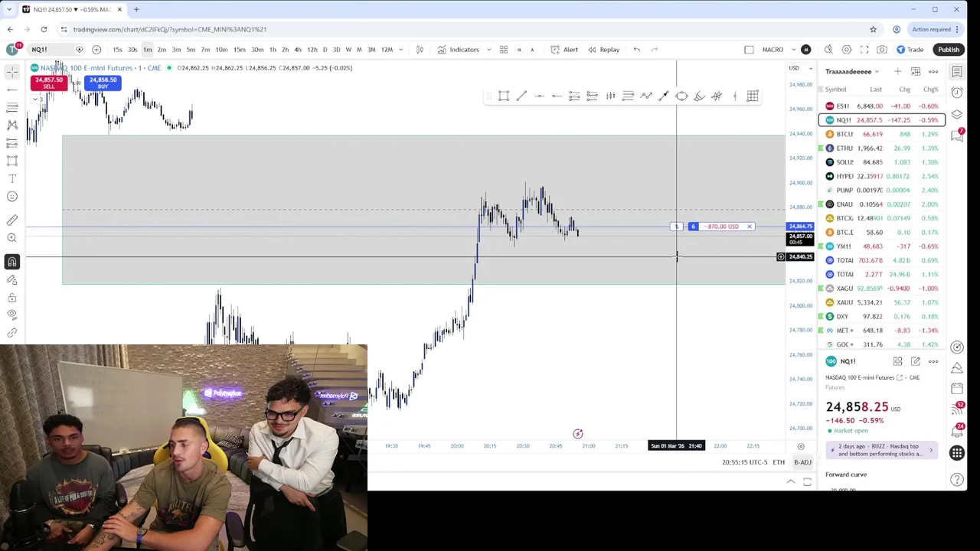Start Bar Replay mode
980x551 pixels.
603,50
